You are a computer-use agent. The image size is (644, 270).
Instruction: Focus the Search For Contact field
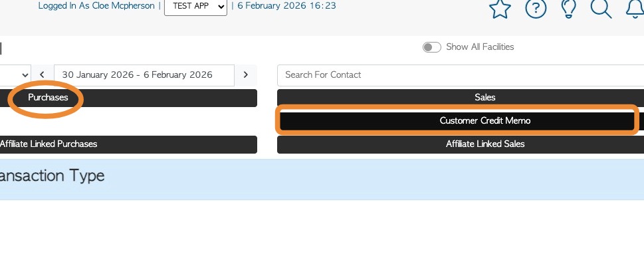point(460,75)
